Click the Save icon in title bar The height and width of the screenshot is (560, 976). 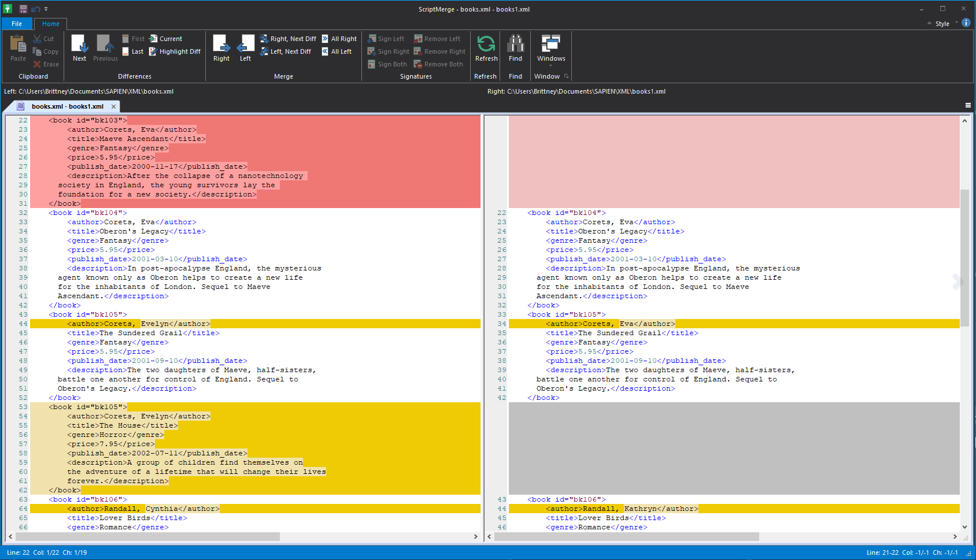(23, 9)
